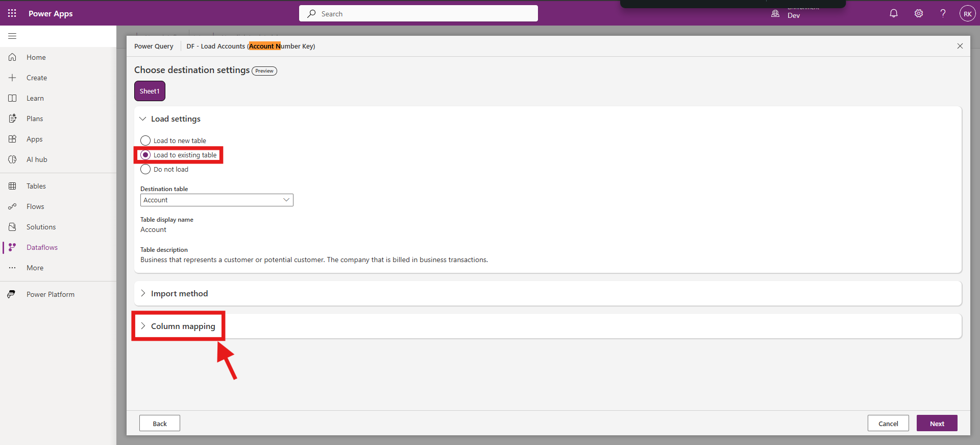Select the Sheet1 query tab
Screen dimensions: 980x445
tap(150, 91)
